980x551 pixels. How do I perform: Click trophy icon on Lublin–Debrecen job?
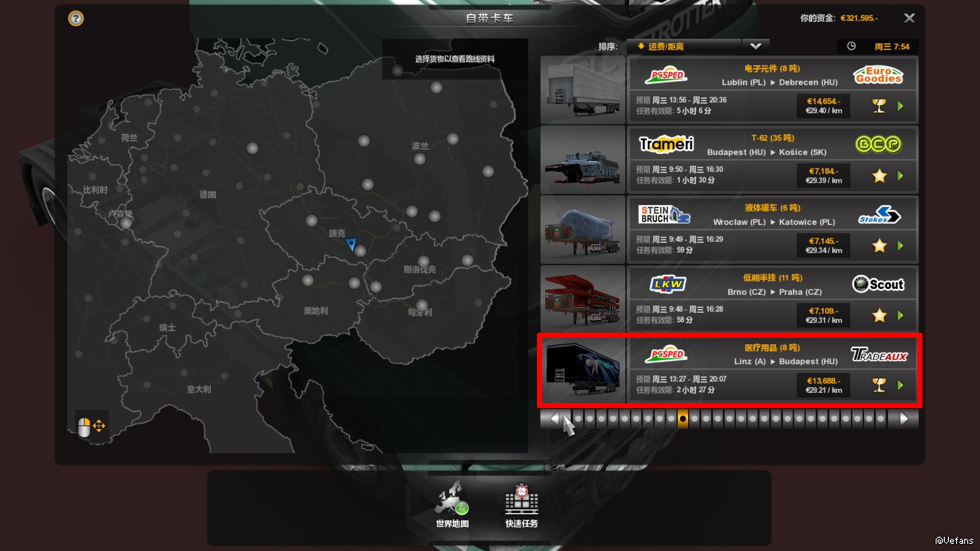click(x=879, y=106)
